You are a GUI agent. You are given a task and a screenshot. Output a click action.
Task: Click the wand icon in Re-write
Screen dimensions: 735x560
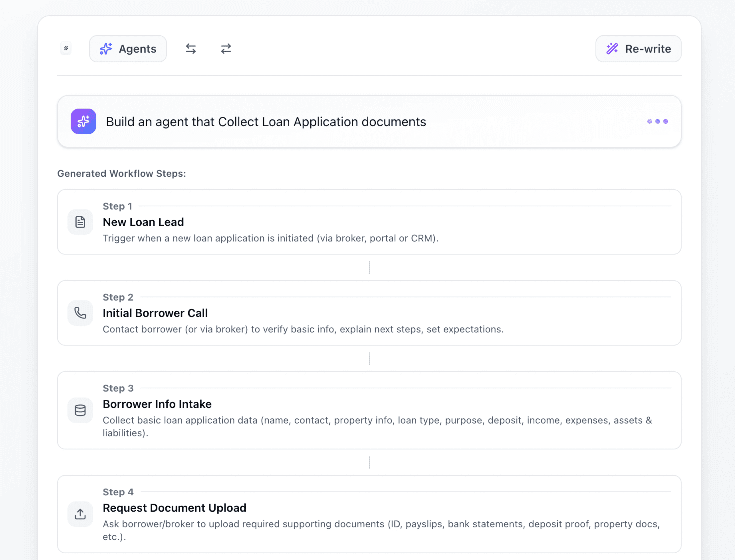612,49
